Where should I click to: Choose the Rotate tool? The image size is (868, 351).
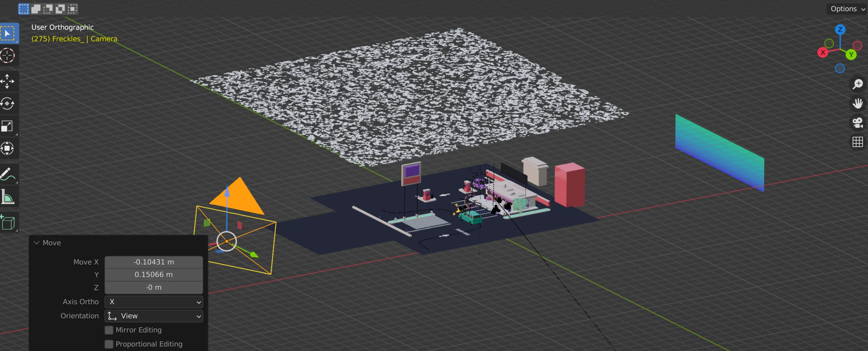pyautogui.click(x=8, y=104)
